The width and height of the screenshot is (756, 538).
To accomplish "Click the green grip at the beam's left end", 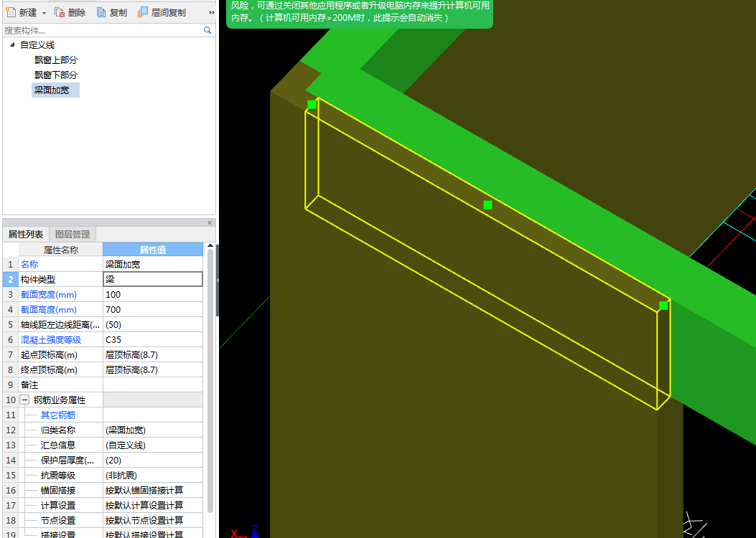I will click(312, 105).
